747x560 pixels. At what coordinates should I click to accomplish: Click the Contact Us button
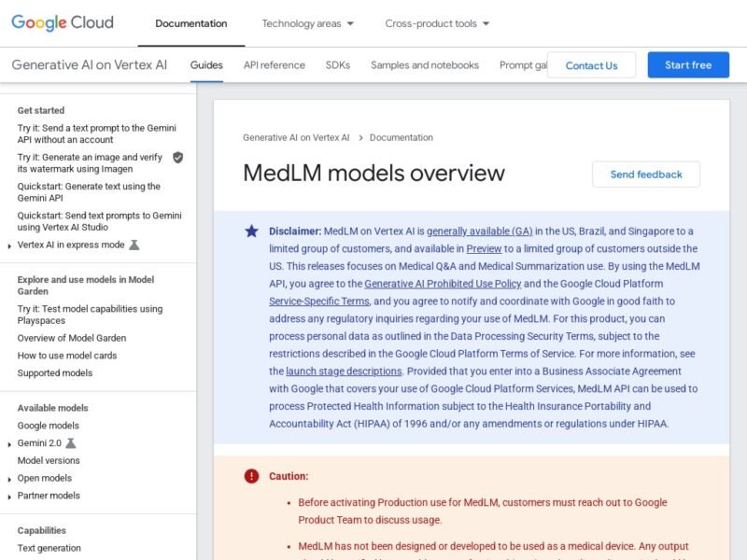(x=591, y=65)
